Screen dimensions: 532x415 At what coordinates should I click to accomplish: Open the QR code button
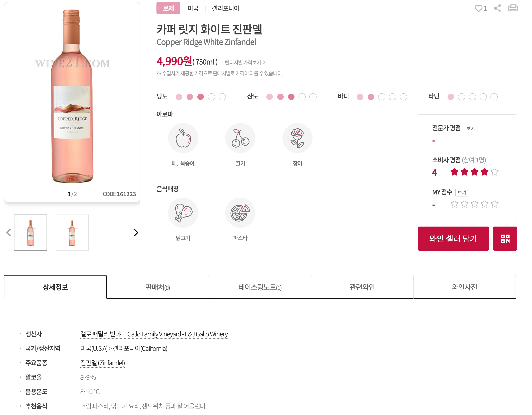click(x=505, y=239)
